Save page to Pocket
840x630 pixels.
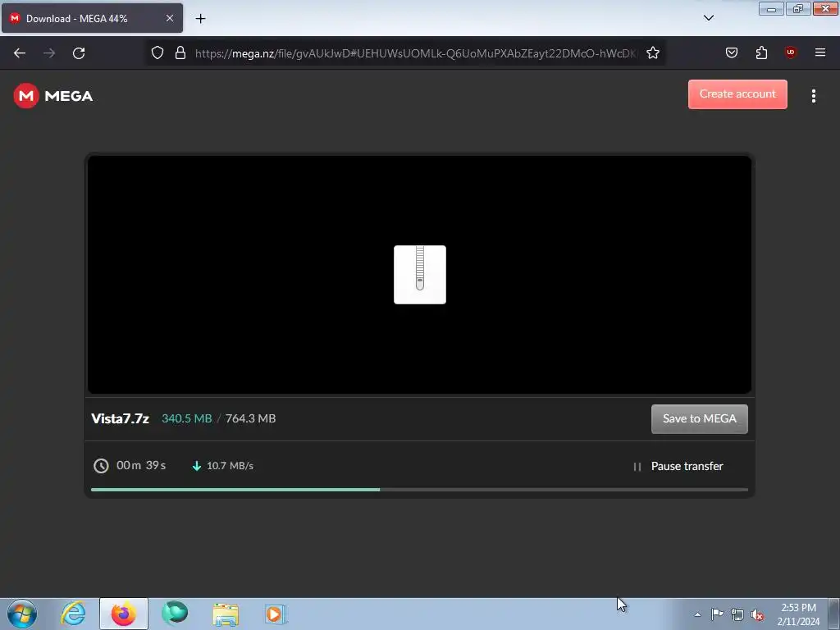pos(731,52)
